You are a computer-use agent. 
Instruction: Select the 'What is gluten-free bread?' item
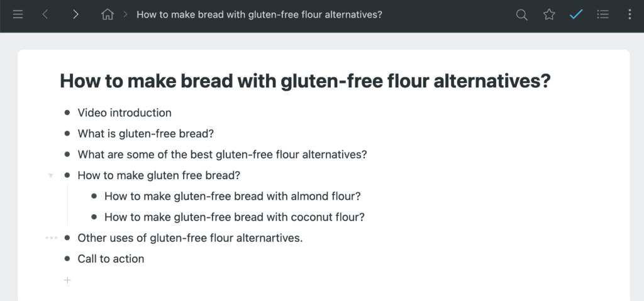[146, 134]
